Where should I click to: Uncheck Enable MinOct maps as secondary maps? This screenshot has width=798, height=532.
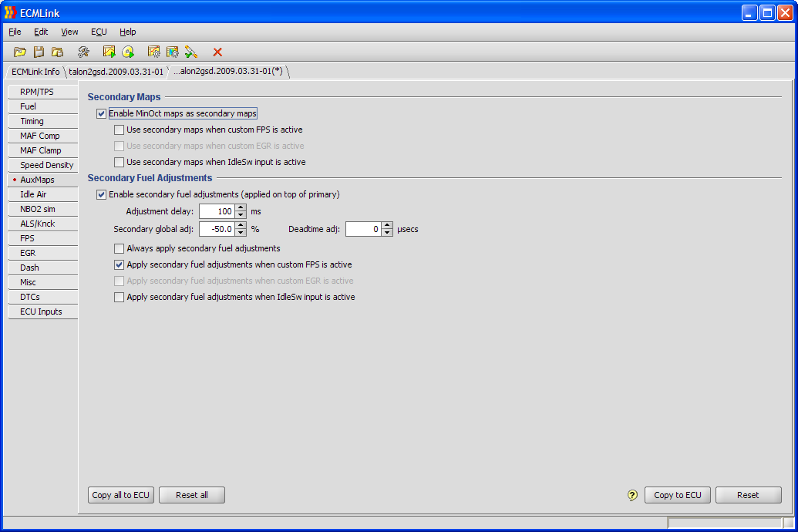pos(102,113)
